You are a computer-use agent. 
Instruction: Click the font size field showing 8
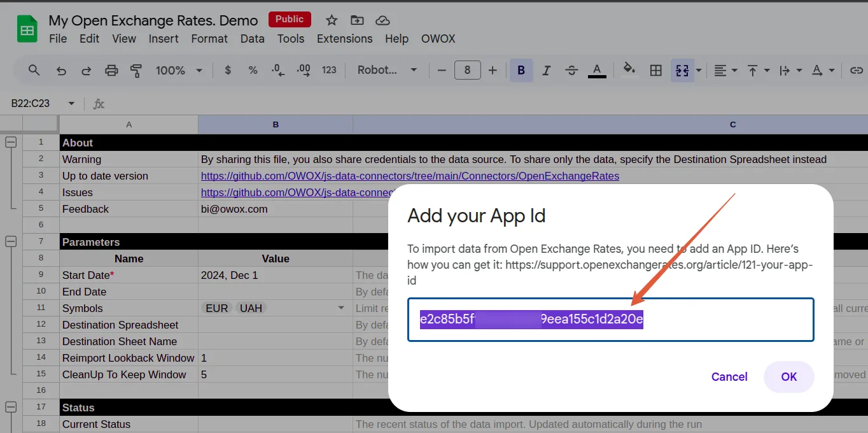tap(467, 70)
